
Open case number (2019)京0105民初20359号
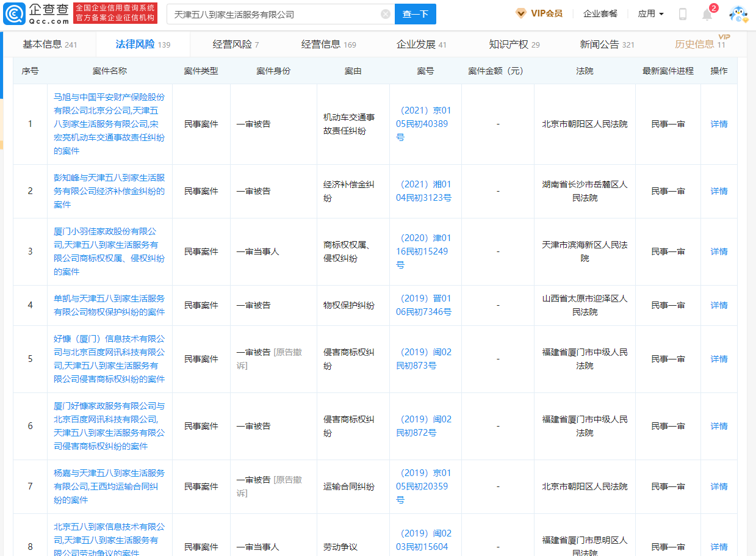pyautogui.click(x=425, y=486)
